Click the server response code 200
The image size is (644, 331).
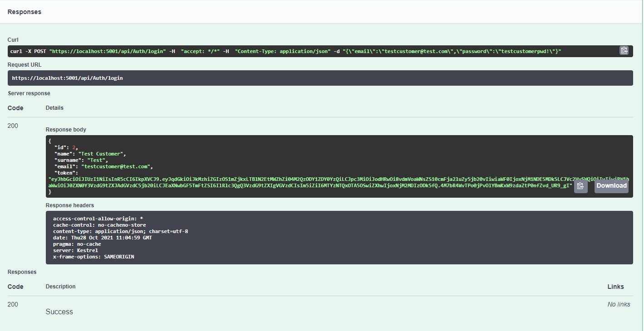click(13, 126)
